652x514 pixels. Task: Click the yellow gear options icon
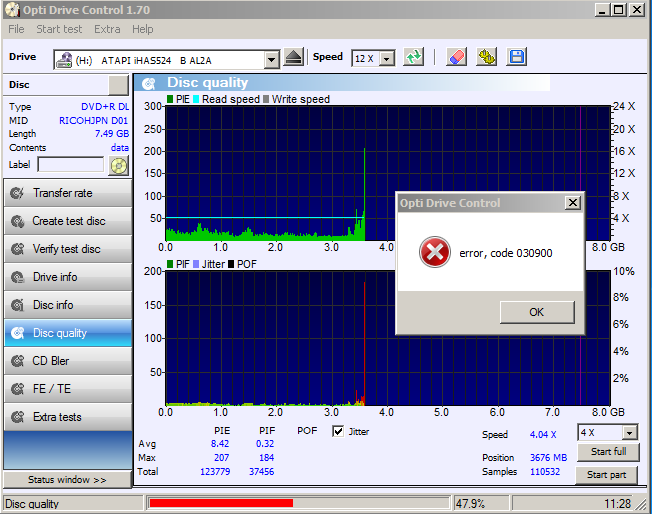pyautogui.click(x=487, y=57)
